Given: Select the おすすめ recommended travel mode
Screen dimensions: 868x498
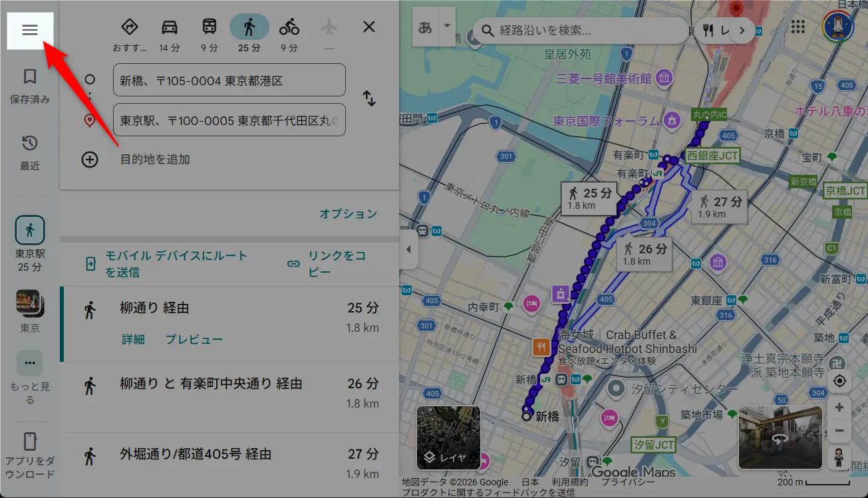Looking at the screenshot, I should coord(130,33).
